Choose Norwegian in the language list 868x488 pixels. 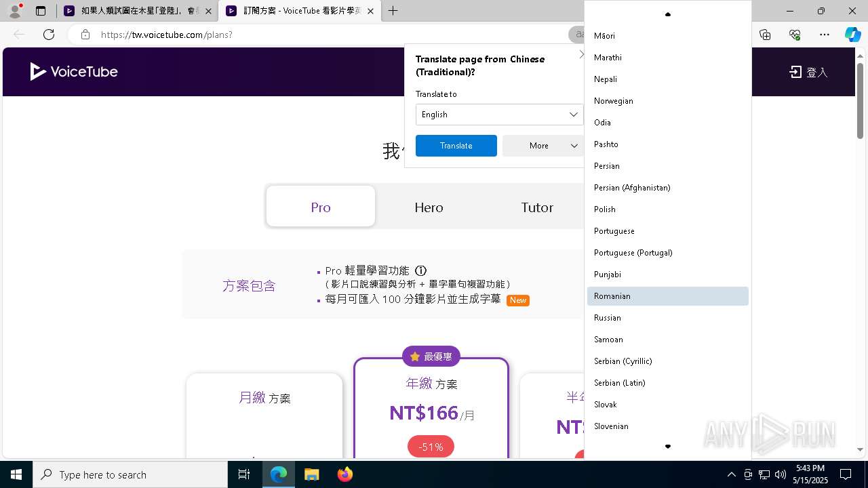668,101
